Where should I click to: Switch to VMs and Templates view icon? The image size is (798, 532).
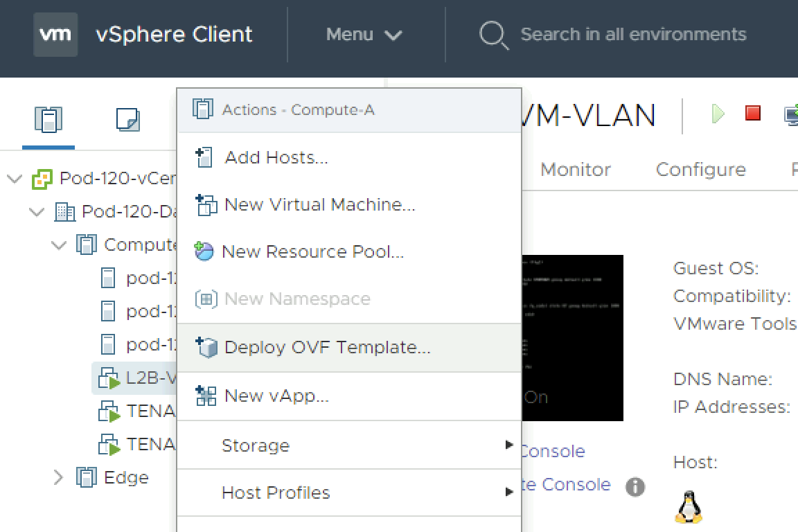[x=128, y=120]
